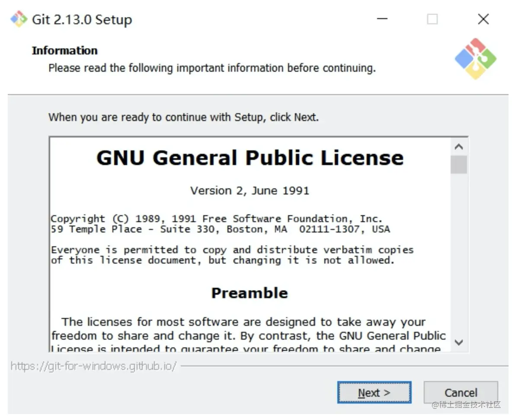Click the 'GNU General Public License' heading
Image resolution: width=512 pixels, height=420 pixels.
[250, 158]
